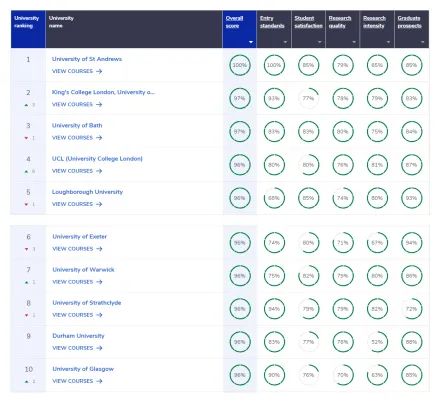Open University of St Andrews link
This screenshot has height=403, width=440.
coord(87,59)
